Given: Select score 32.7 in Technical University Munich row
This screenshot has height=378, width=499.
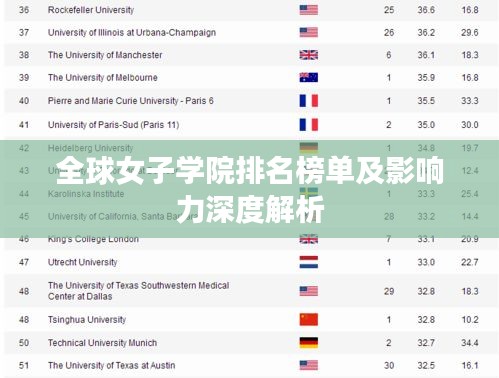Looking at the screenshot, I should tap(426, 343).
